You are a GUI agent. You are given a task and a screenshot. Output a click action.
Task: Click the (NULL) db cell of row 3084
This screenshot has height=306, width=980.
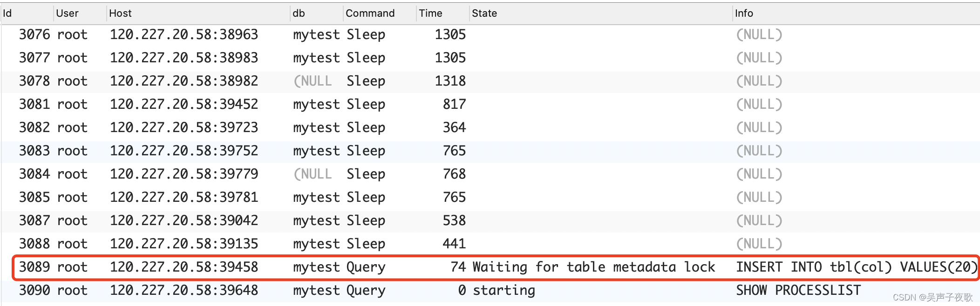[x=313, y=174]
